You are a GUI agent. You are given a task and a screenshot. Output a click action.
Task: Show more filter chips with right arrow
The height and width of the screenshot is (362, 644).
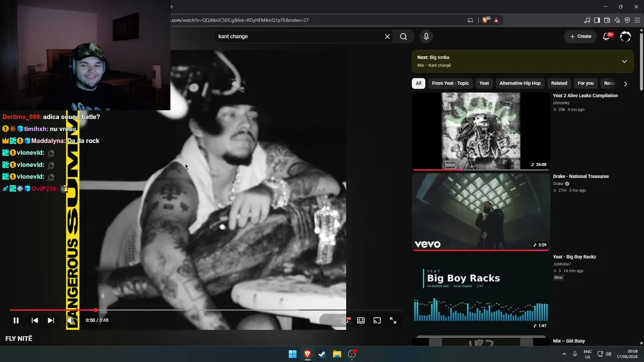625,84
